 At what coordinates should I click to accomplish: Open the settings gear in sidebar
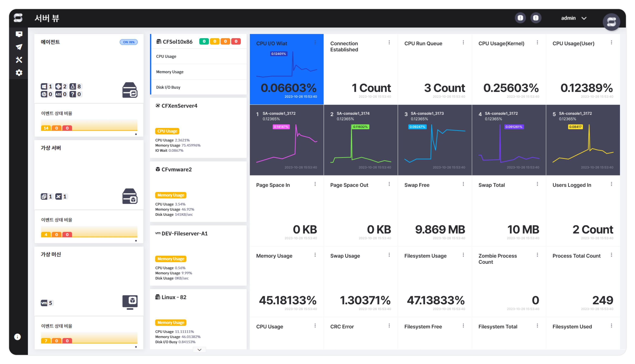[x=19, y=73]
